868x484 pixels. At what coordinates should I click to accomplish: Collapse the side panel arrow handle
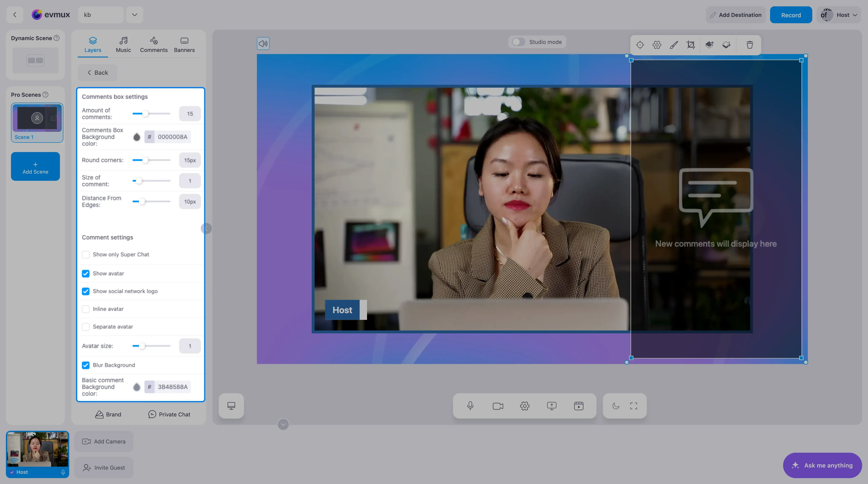tap(206, 228)
